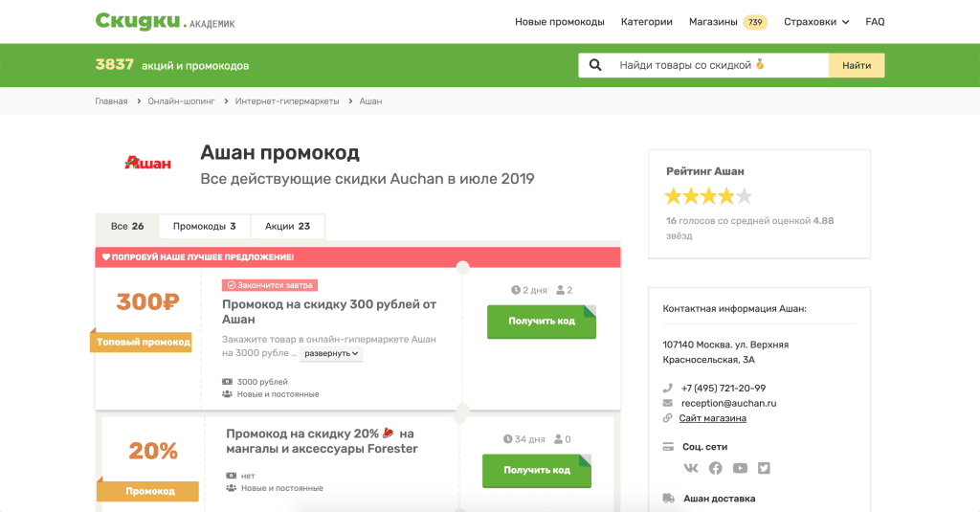Expand promo description with развернуть
The width and height of the screenshot is (980, 512).
click(x=331, y=353)
